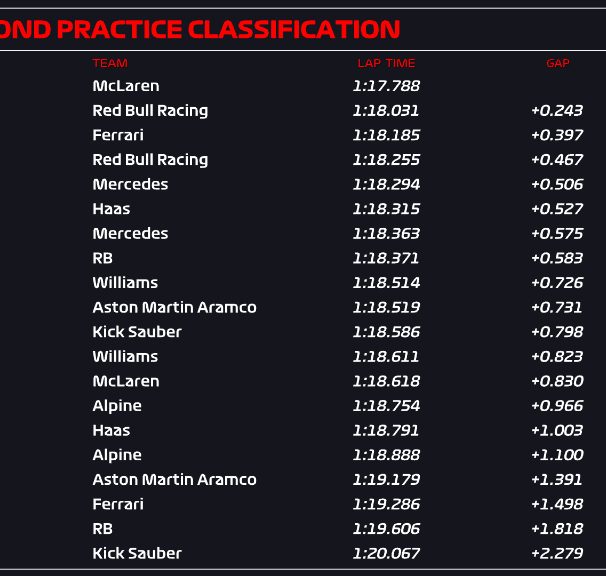Select the Kick Sauber 1:20.067 lap time
This screenshot has height=576, width=606.
386,553
